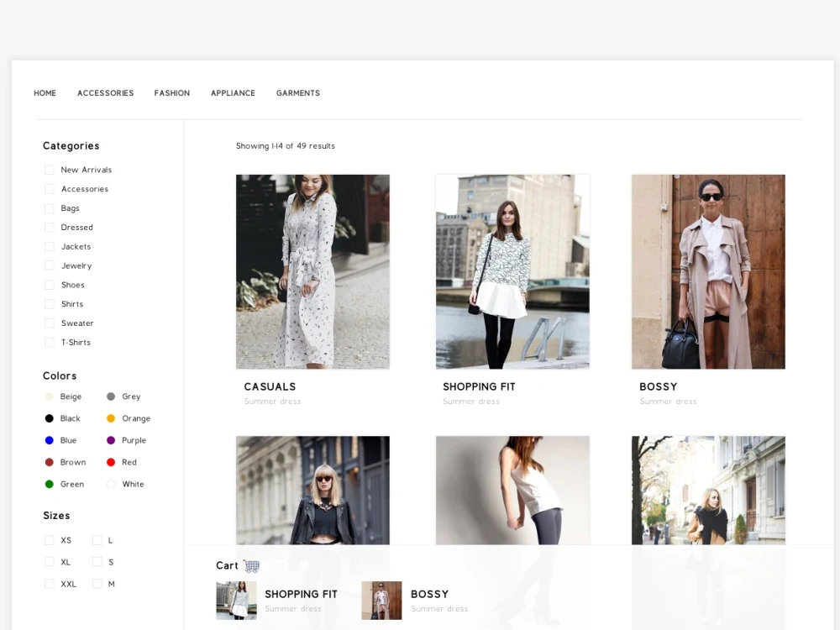Click 'Summer dress' under CASUALS
The height and width of the screenshot is (630, 840).
point(273,402)
